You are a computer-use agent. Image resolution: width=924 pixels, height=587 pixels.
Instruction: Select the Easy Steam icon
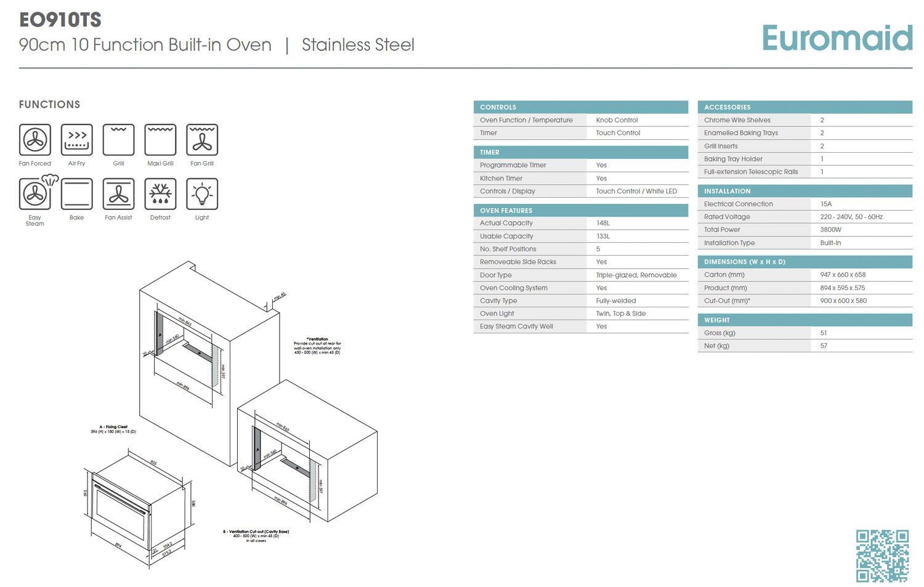click(x=36, y=194)
